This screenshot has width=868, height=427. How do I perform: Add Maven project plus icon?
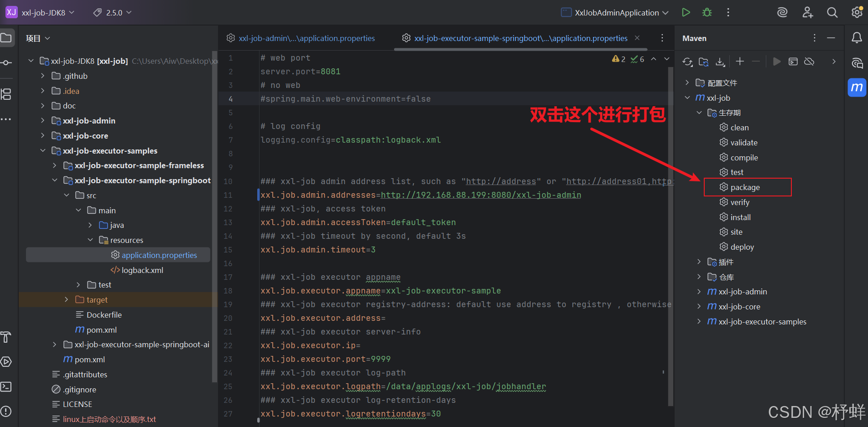tap(740, 61)
